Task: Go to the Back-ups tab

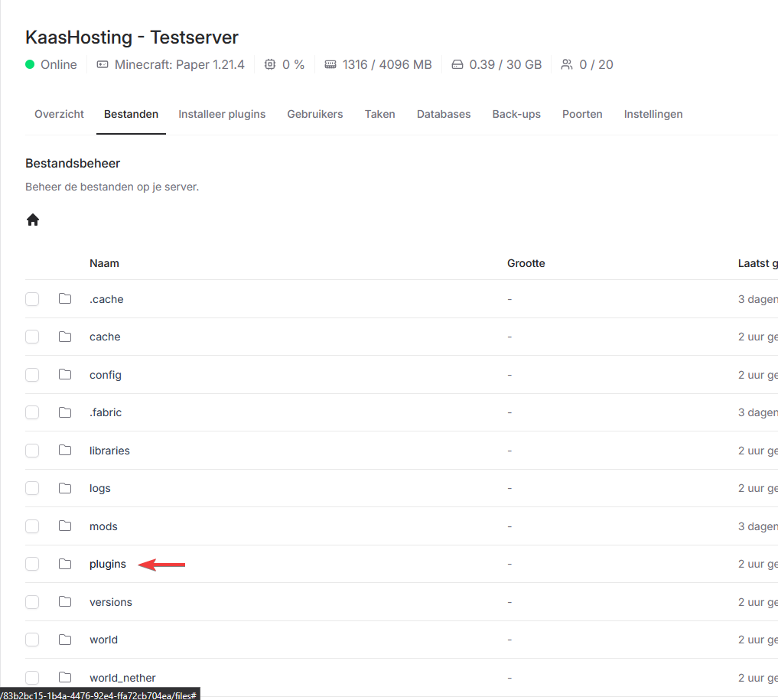Action: 516,114
